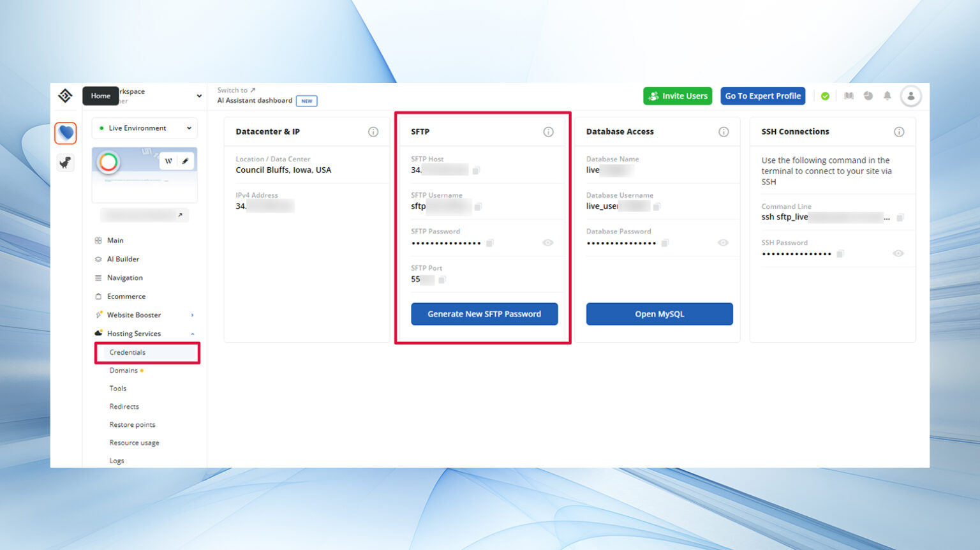
Task: Copy the SFTP Username value
Action: click(478, 207)
